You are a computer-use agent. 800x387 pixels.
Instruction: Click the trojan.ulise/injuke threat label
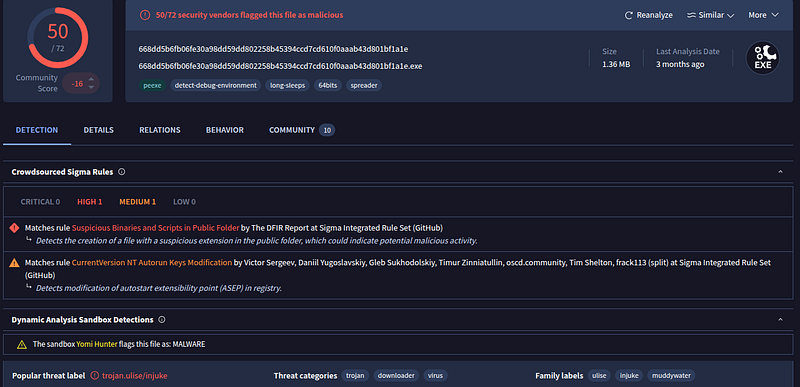tap(135, 376)
